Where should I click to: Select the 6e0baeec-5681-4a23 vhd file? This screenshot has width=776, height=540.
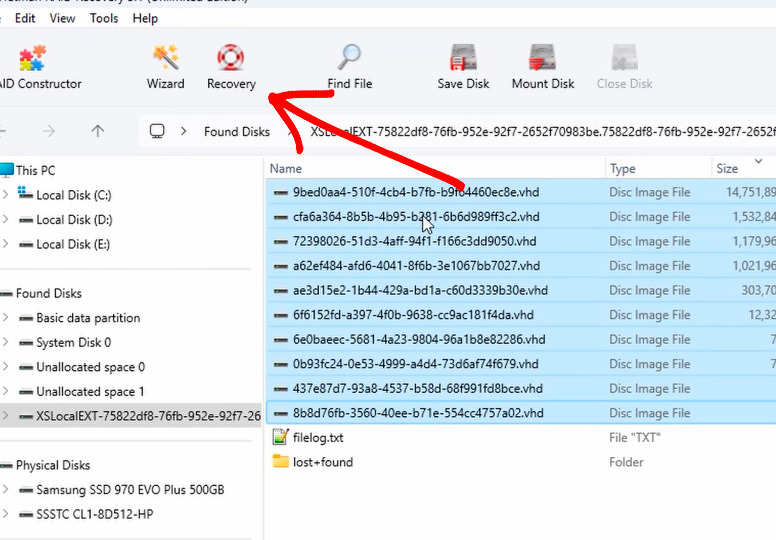pyautogui.click(x=419, y=340)
